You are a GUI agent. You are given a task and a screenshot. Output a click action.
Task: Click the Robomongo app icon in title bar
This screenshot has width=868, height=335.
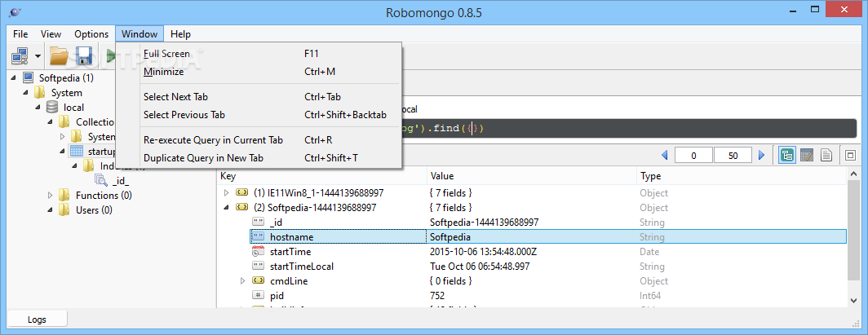[x=15, y=12]
